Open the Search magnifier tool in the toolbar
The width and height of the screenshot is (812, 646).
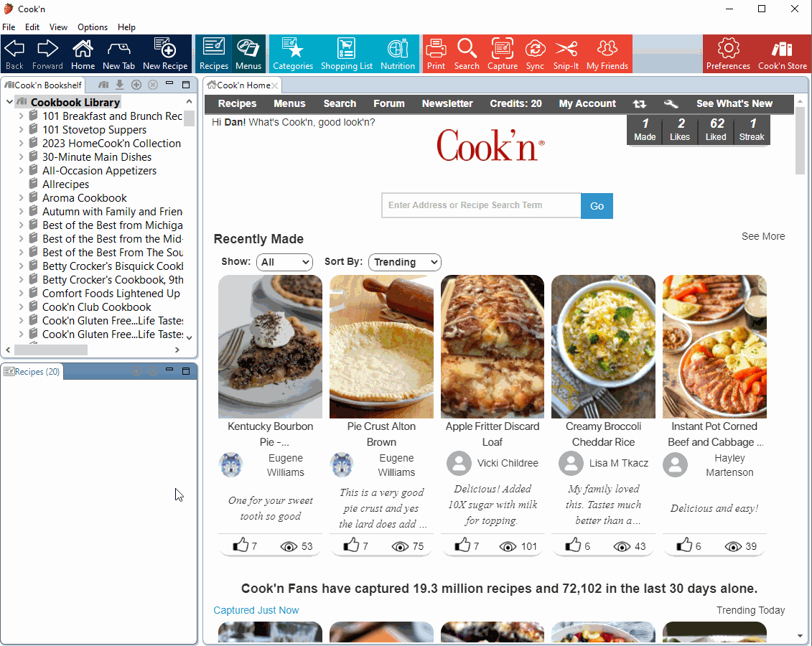pyautogui.click(x=467, y=54)
